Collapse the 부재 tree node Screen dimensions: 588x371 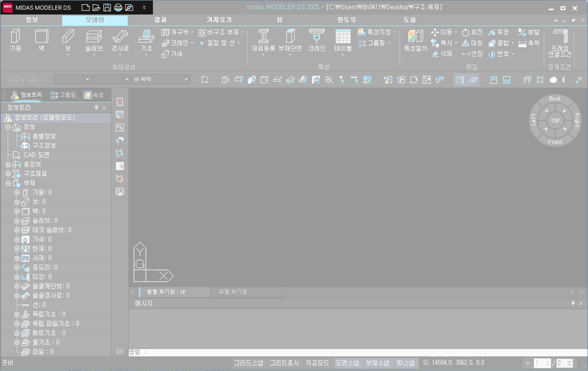8,183
